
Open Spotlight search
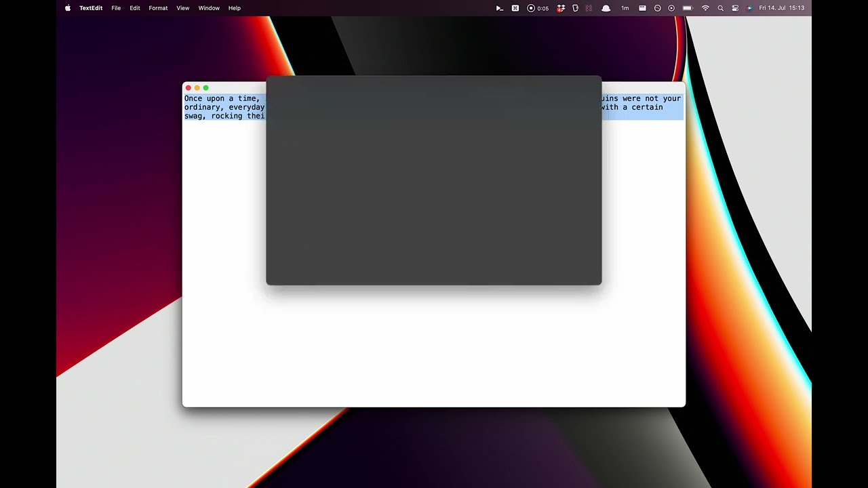pyautogui.click(x=720, y=8)
